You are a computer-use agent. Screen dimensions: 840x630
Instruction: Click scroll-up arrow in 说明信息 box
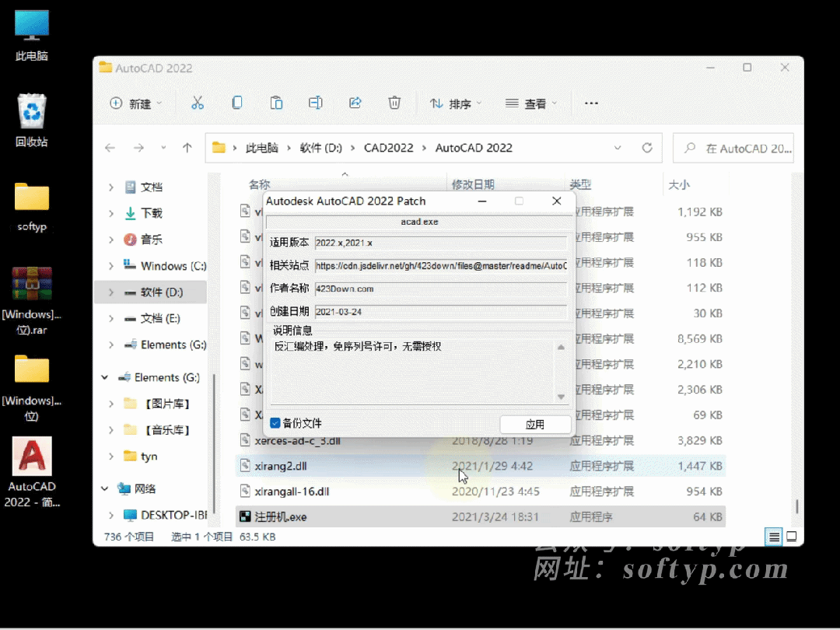[561, 347]
